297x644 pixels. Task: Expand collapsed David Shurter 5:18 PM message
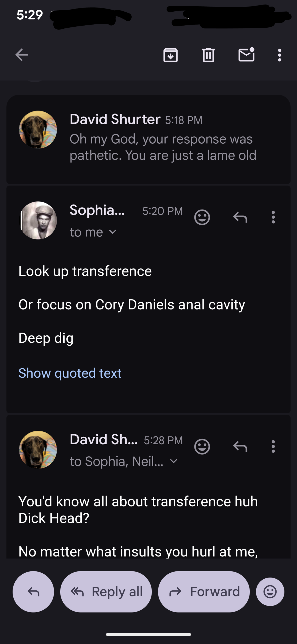click(x=161, y=138)
